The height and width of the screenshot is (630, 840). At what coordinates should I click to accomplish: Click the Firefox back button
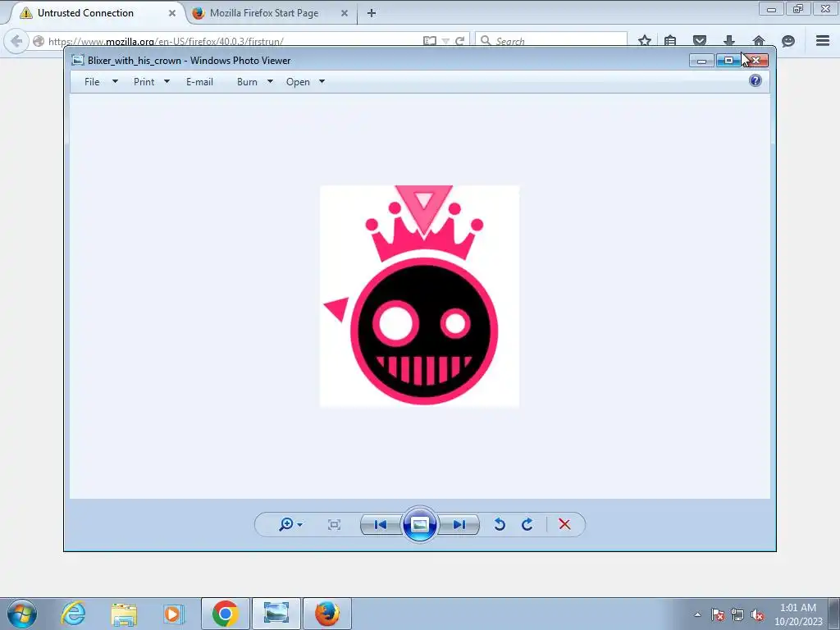tap(16, 41)
